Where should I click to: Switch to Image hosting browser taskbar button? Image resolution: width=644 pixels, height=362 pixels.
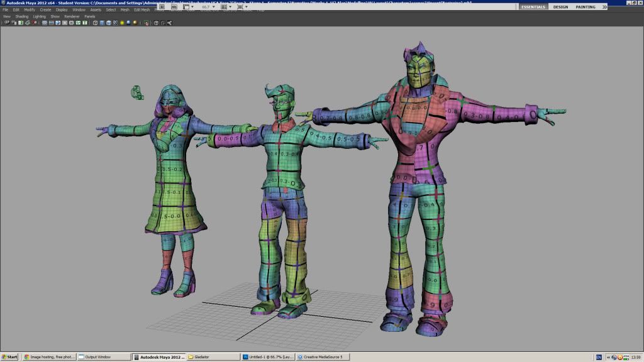(x=49, y=357)
